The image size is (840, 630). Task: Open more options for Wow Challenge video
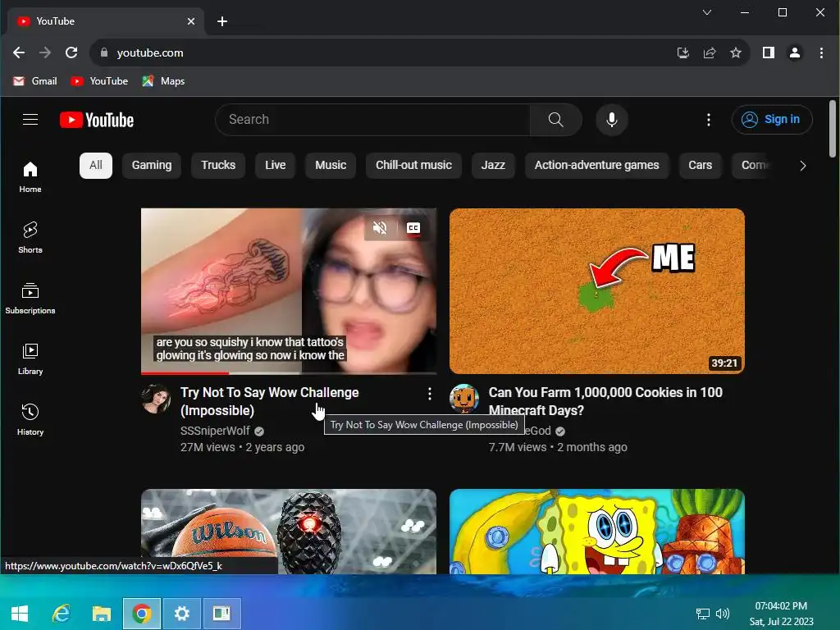(x=429, y=395)
